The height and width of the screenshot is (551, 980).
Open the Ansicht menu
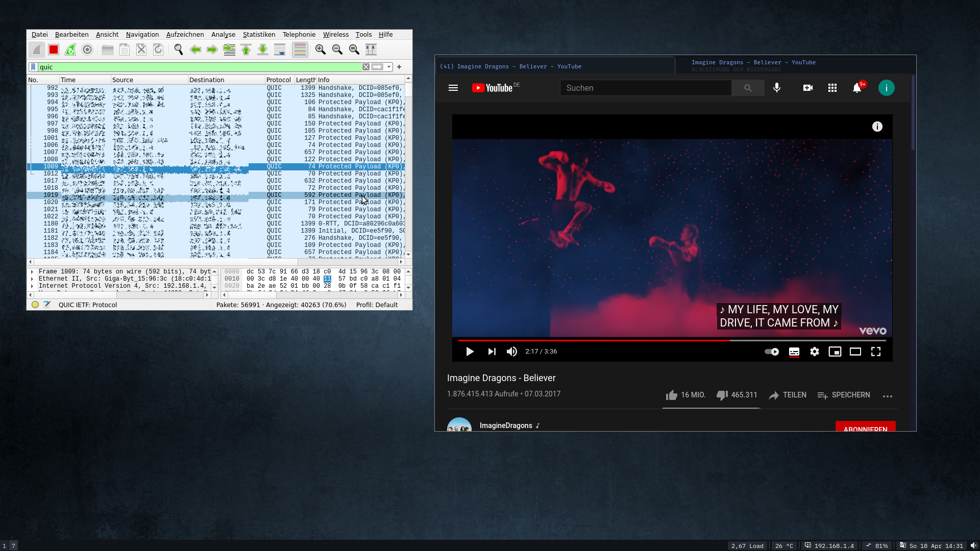107,34
